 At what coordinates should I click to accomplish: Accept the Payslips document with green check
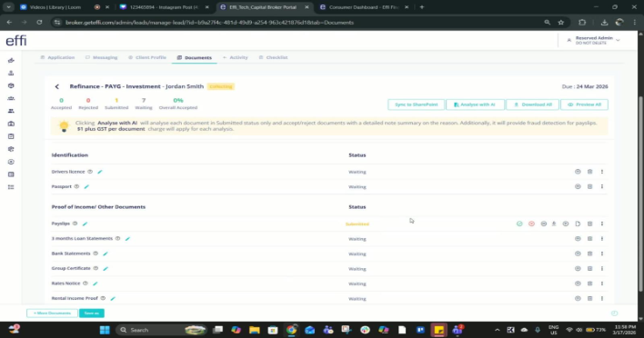[519, 224]
